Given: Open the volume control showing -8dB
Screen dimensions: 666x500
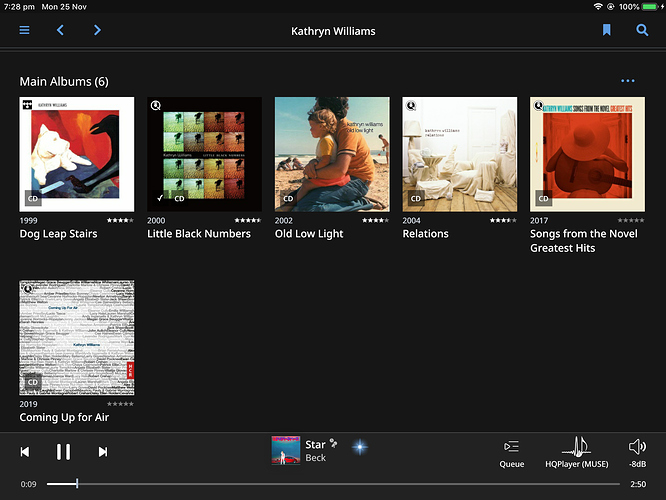Looking at the screenshot, I should [x=637, y=454].
